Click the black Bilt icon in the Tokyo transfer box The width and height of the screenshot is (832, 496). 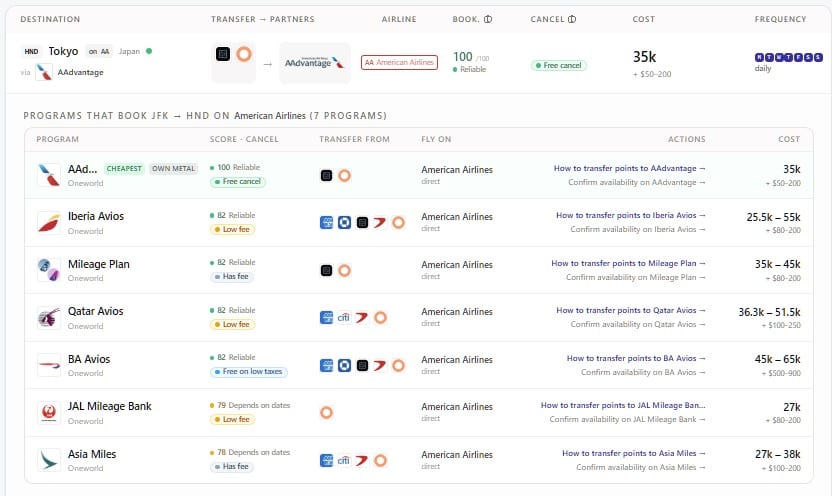223,54
